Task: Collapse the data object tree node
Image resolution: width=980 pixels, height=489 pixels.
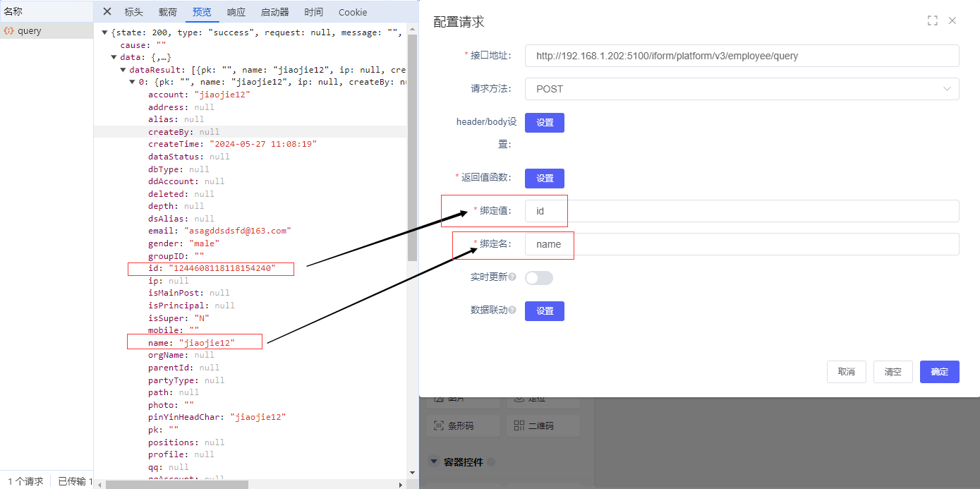Action: click(x=114, y=58)
